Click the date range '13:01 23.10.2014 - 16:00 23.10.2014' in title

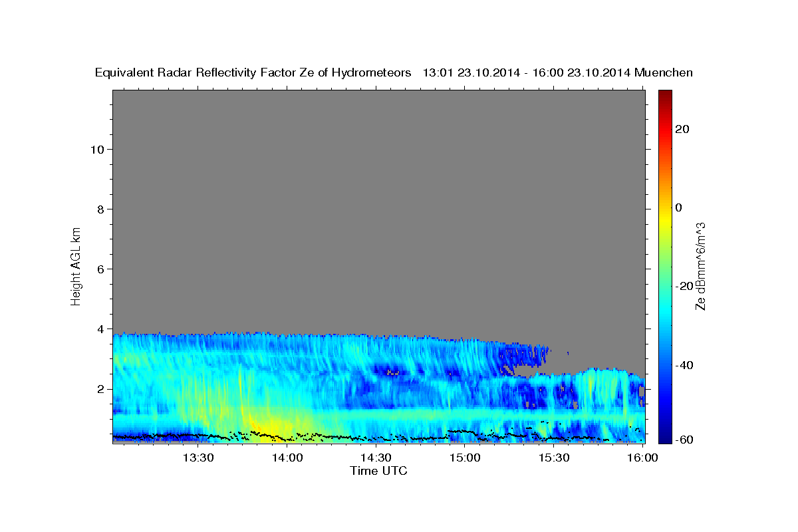(527, 72)
